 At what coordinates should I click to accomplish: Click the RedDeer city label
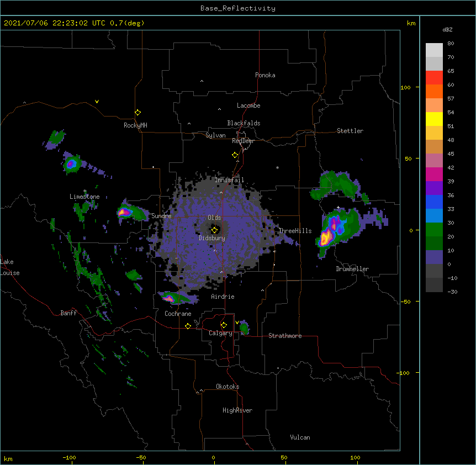click(243, 141)
